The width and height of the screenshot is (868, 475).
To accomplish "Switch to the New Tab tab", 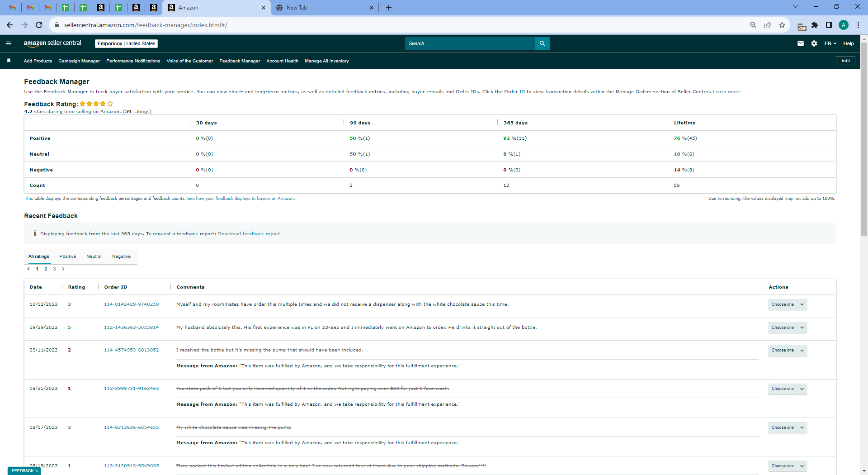I will tap(324, 8).
